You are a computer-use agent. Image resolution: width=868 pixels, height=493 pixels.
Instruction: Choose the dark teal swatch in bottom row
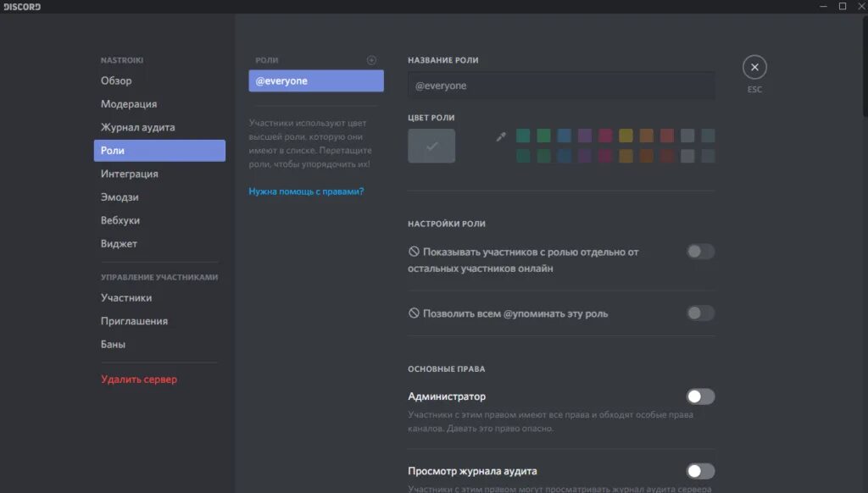pyautogui.click(x=523, y=156)
